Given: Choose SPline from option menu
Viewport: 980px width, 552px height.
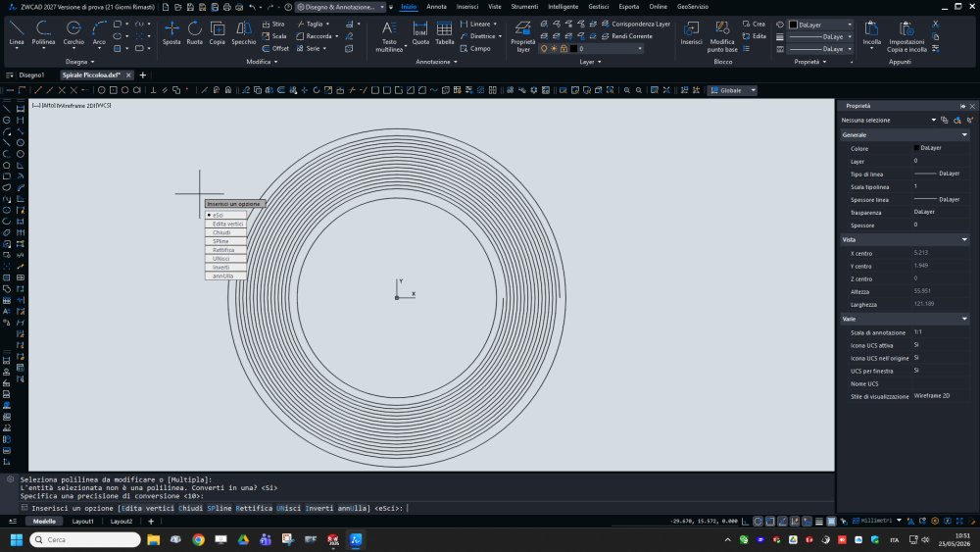Looking at the screenshot, I should [226, 241].
